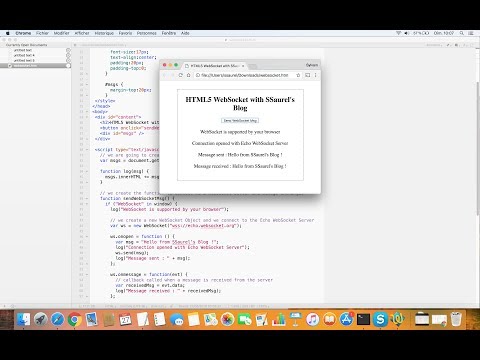
Task: Click wss://echo.websocket.org URL in the code
Action: point(203,226)
